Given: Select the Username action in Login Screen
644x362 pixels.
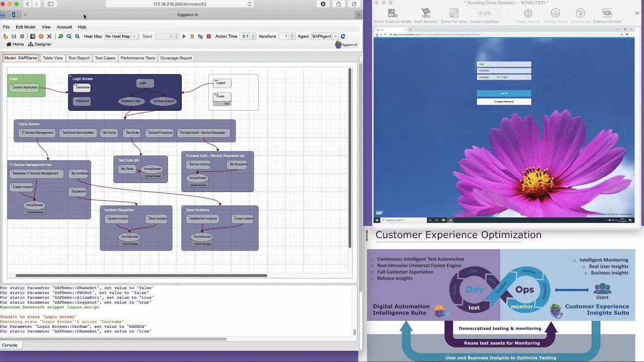Looking at the screenshot, I should tap(83, 87).
